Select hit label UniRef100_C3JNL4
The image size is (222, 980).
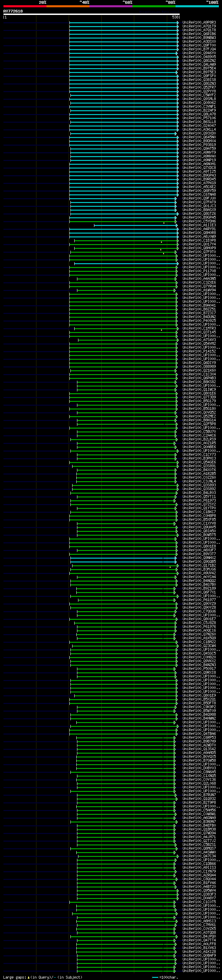click(x=199, y=481)
